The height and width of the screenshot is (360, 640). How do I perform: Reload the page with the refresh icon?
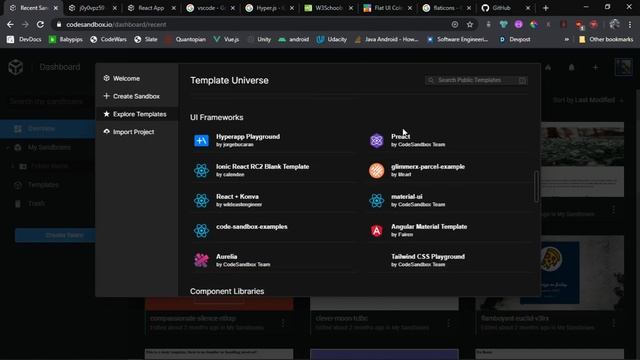(x=40, y=24)
